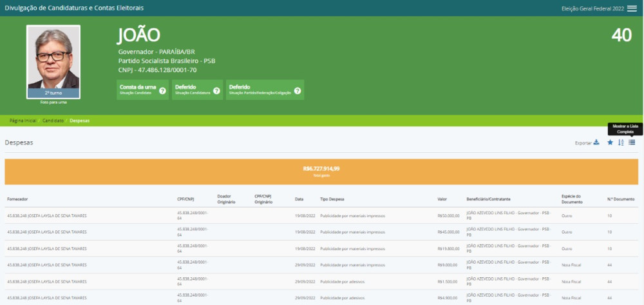Go to Página Inicial breadcrumb

pyautogui.click(x=23, y=121)
